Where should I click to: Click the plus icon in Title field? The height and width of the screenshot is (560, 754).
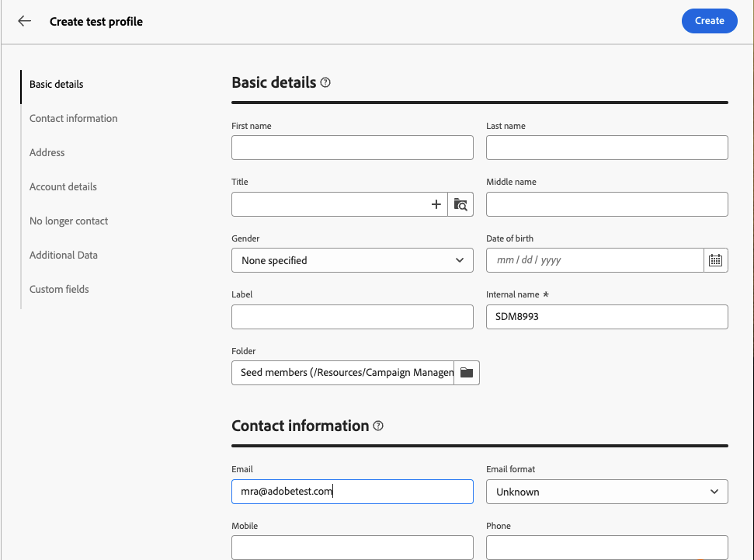coord(436,204)
